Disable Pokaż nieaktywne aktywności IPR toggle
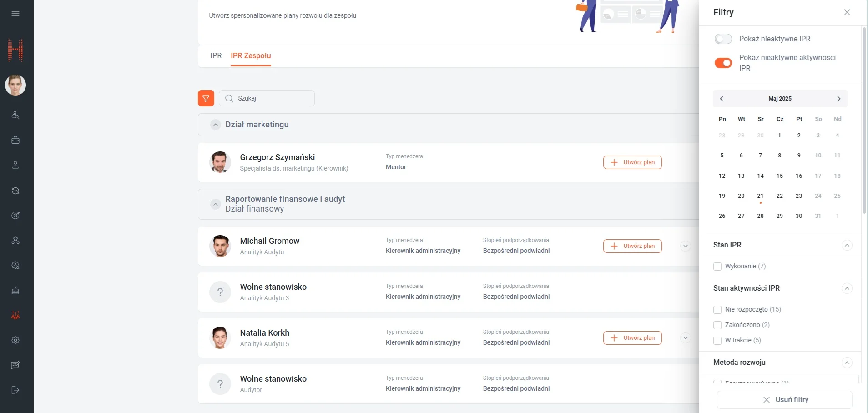 (x=723, y=63)
